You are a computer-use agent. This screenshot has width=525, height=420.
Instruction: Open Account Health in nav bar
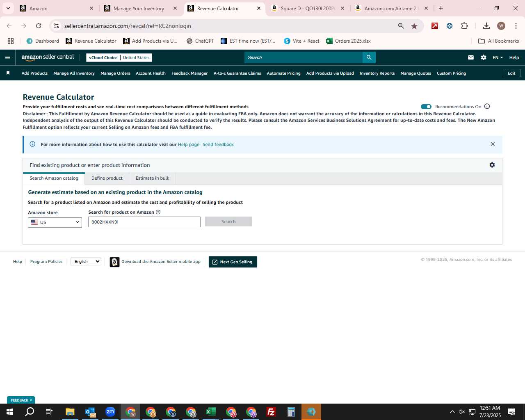tap(151, 73)
